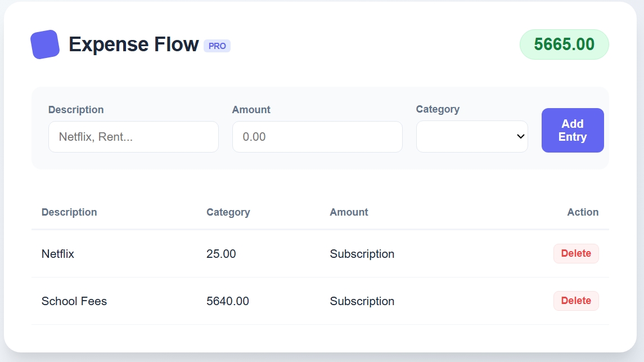644x362 pixels.
Task: Click the Expense Flow title text
Action: (x=133, y=44)
